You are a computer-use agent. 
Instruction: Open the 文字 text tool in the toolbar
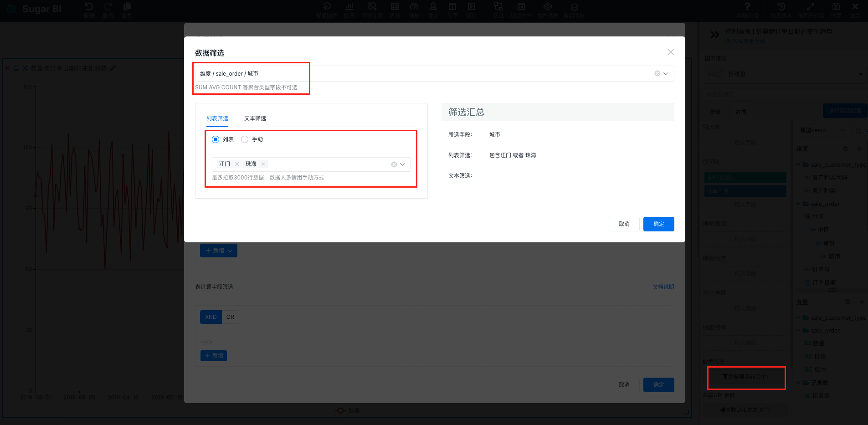point(452,10)
